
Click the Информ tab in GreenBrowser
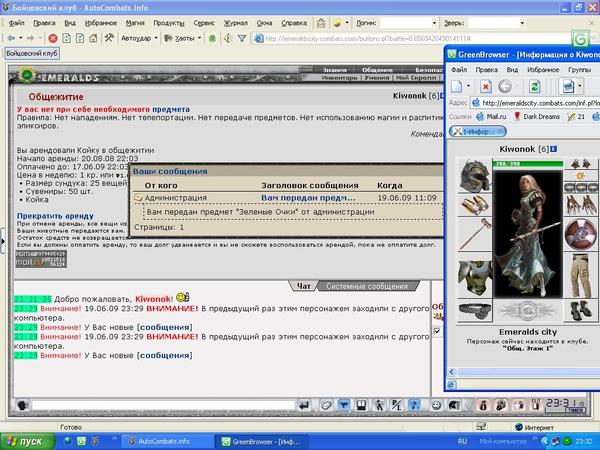click(478, 132)
